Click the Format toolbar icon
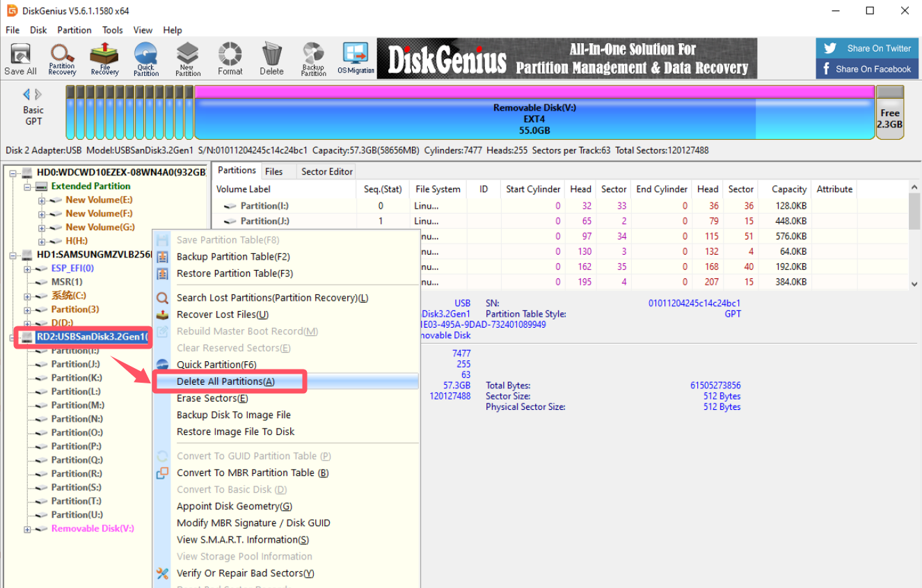The image size is (922, 588). pos(230,58)
